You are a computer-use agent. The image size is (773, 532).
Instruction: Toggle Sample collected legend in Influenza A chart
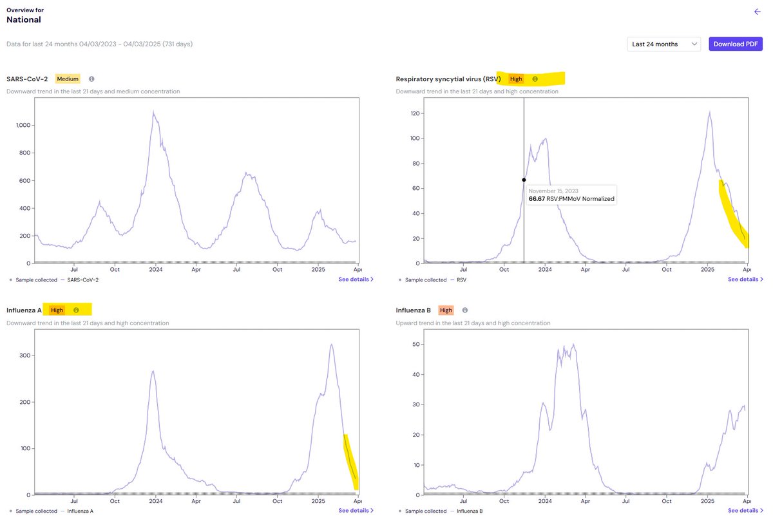[x=33, y=511]
